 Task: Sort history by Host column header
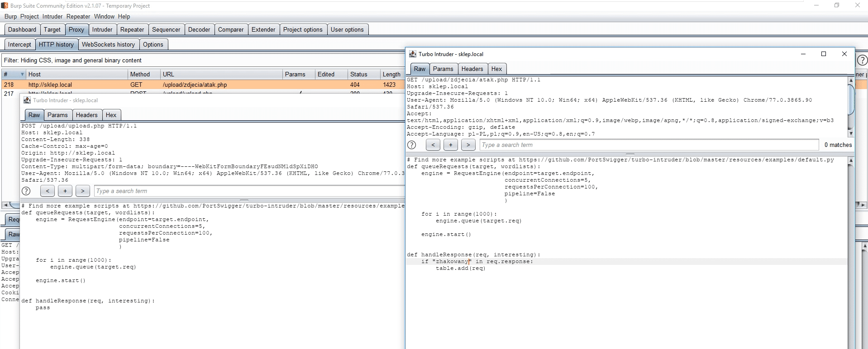(x=77, y=74)
